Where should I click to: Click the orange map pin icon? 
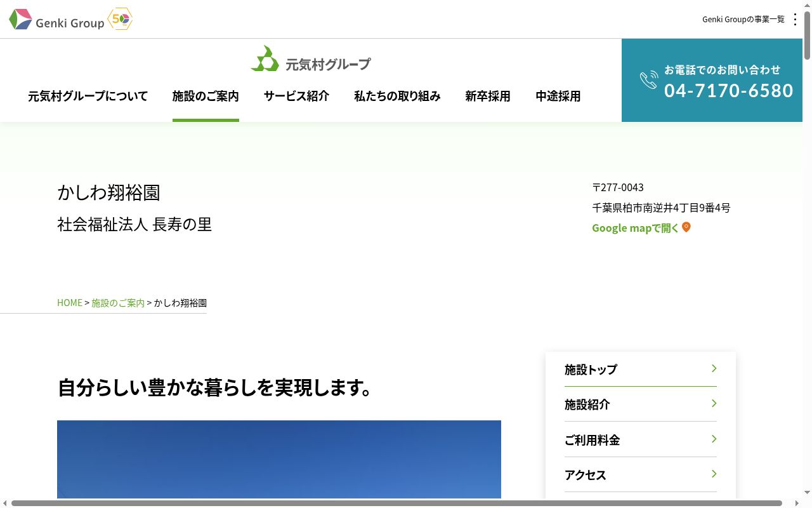pyautogui.click(x=686, y=227)
